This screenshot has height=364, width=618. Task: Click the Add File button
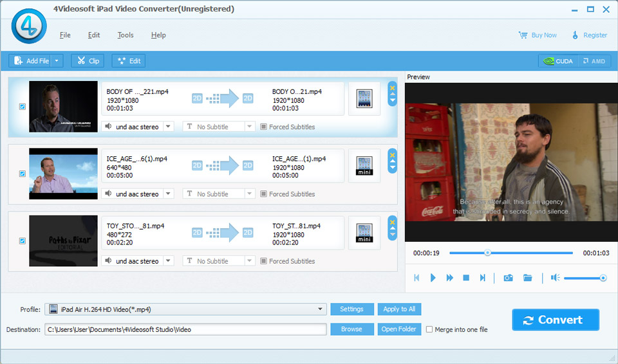30,60
